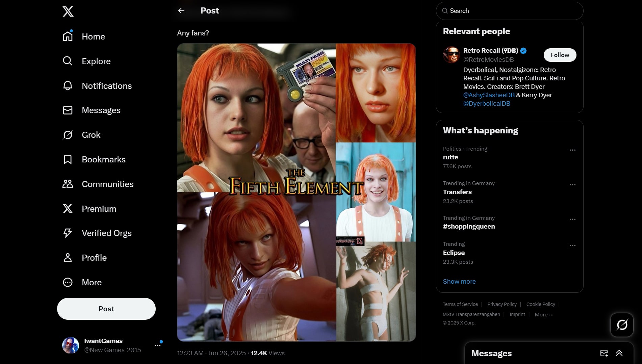The height and width of the screenshot is (364, 642).
Task: Go to your Profile page
Action: (84, 258)
